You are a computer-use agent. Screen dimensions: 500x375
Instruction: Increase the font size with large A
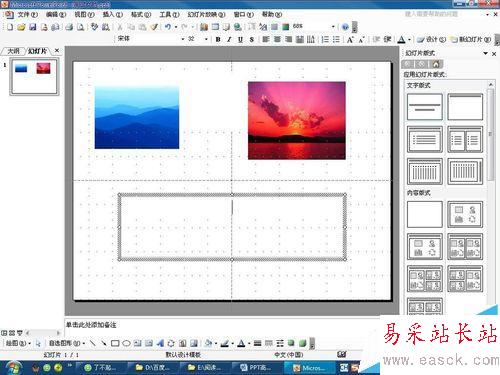(x=350, y=39)
